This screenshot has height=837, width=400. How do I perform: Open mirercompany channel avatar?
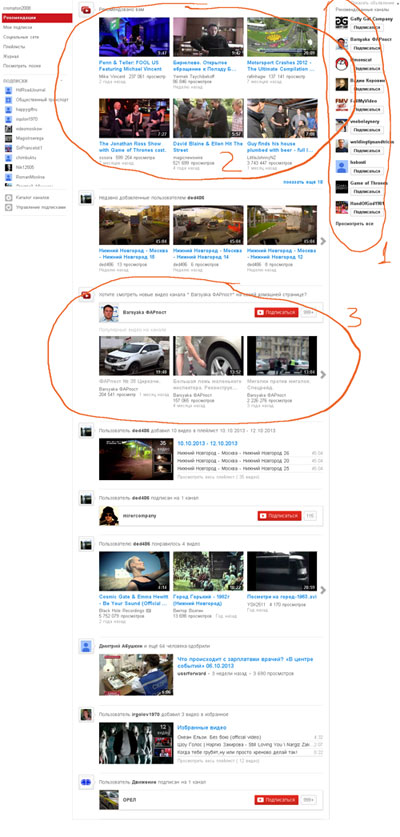108,516
